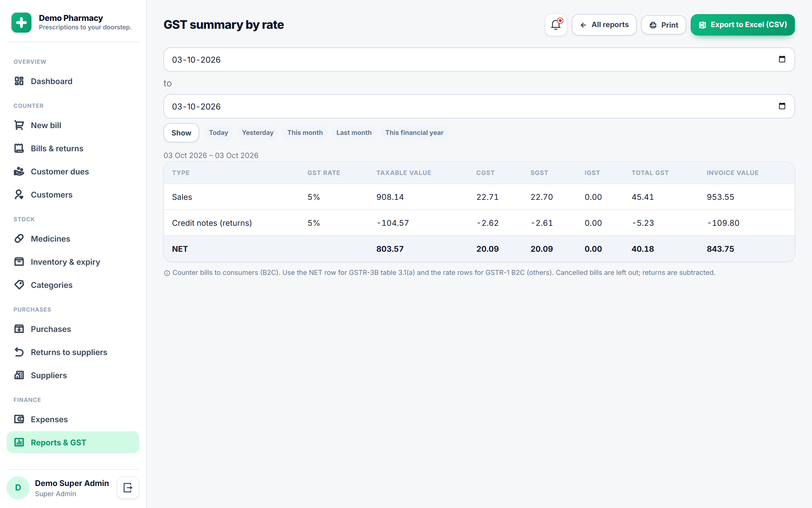Click the credit notes invoice value -109.80
The height and width of the screenshot is (508, 812).
[x=723, y=223]
